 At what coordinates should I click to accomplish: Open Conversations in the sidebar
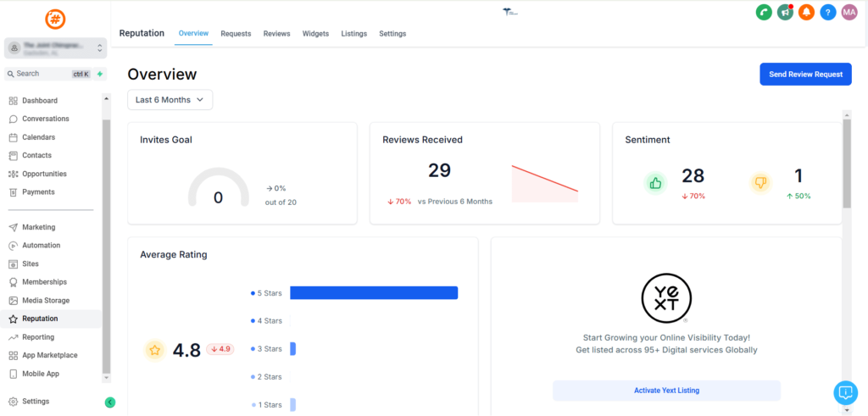(46, 119)
